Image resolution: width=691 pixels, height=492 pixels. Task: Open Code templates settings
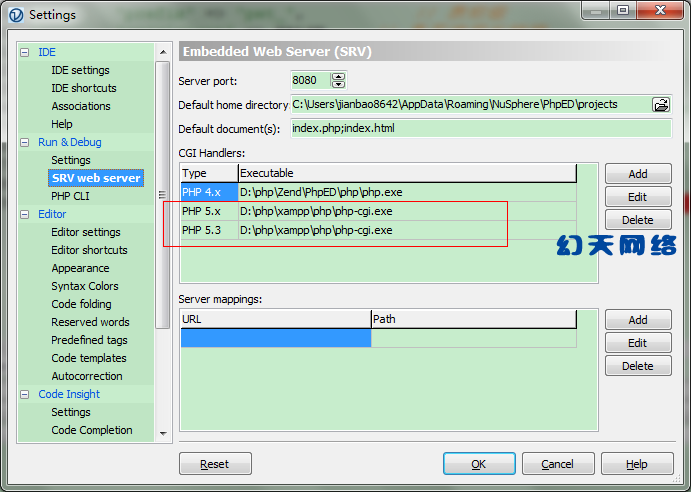click(x=89, y=358)
